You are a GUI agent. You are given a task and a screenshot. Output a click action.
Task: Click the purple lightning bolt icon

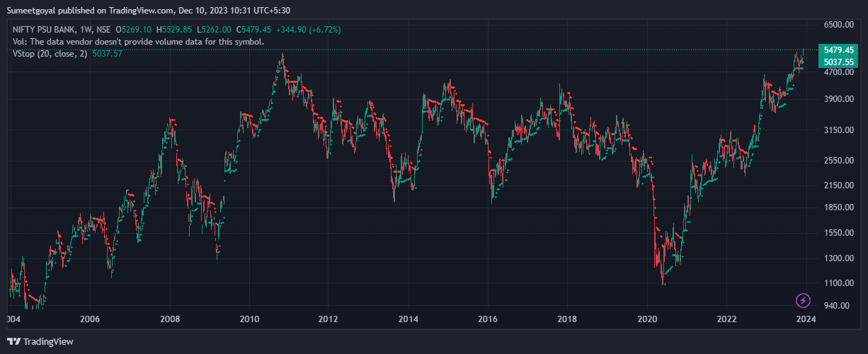804,300
